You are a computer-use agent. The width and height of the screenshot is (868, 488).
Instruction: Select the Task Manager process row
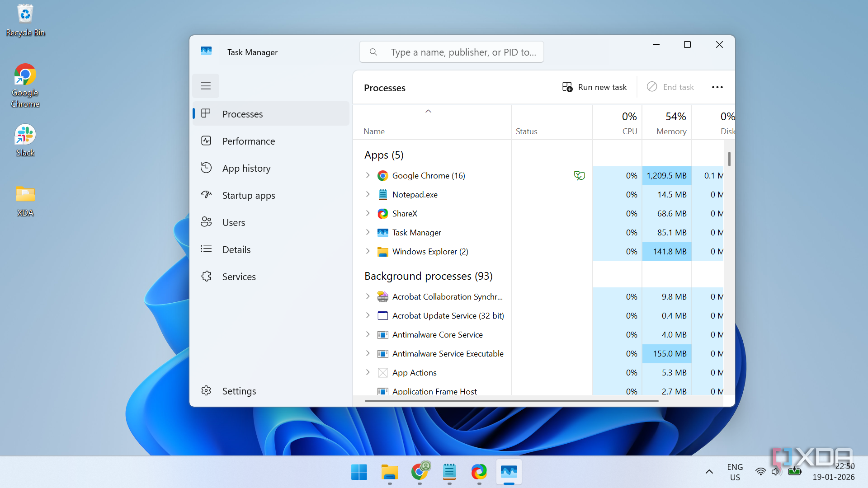point(538,232)
